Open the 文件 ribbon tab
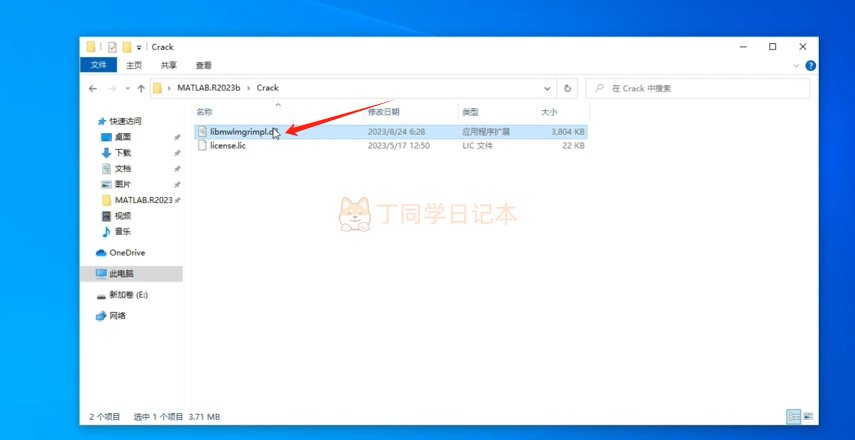 (x=99, y=65)
